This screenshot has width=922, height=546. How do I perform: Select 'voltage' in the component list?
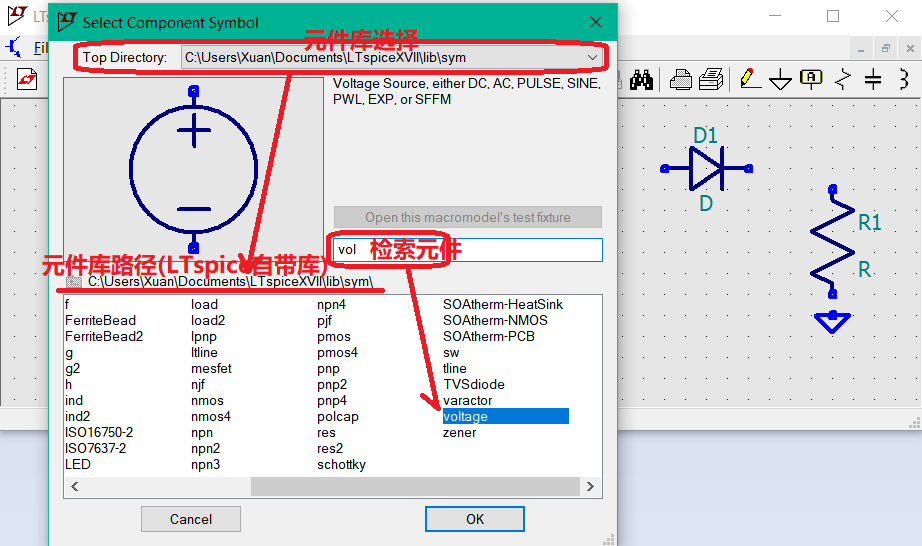466,416
